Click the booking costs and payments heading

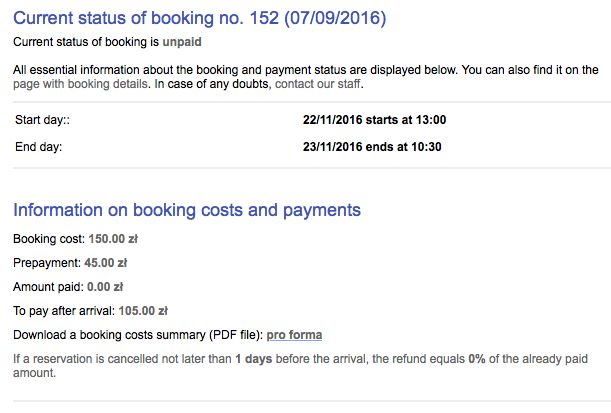point(187,210)
